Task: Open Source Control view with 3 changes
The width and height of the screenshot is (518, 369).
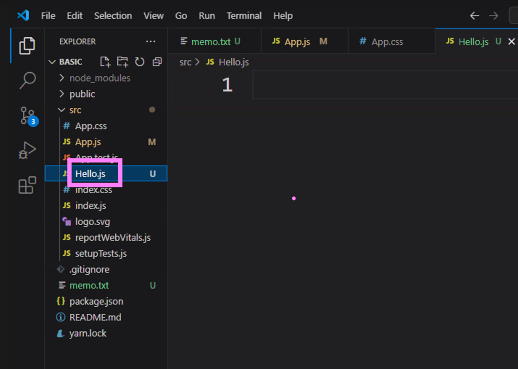Action: point(28,116)
